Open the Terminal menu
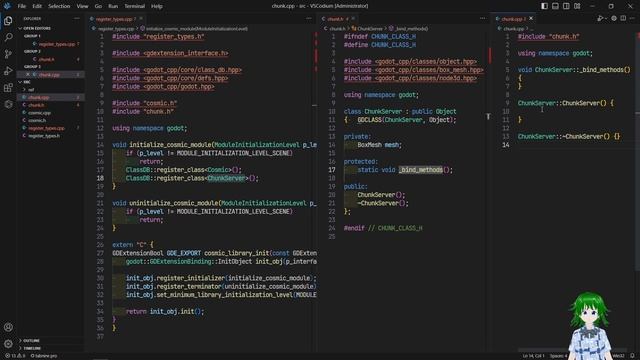Viewport: 640px width, 360px height. [134, 6]
